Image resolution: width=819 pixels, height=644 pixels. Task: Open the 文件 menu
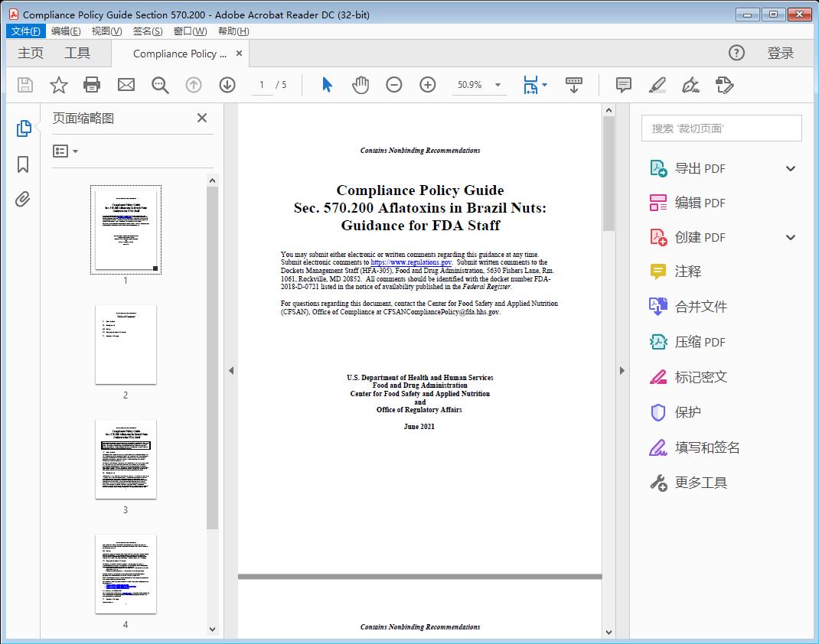[x=25, y=31]
